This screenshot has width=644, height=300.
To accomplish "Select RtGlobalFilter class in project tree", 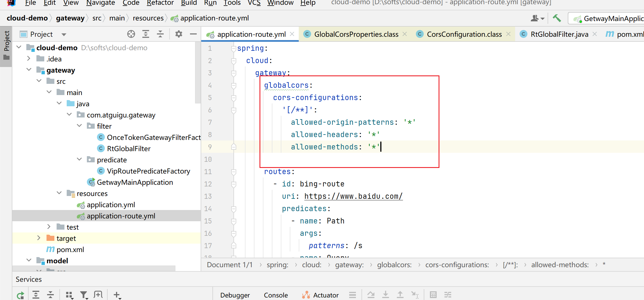I will coord(129,149).
